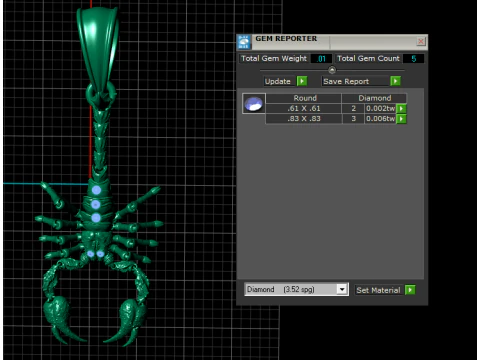The image size is (480, 360).
Task: Click green arrow next to Update
Action: point(302,81)
